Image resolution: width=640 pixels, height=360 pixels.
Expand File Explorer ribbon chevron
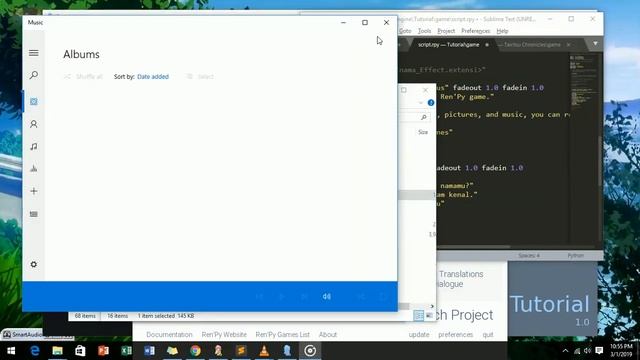tap(421, 103)
